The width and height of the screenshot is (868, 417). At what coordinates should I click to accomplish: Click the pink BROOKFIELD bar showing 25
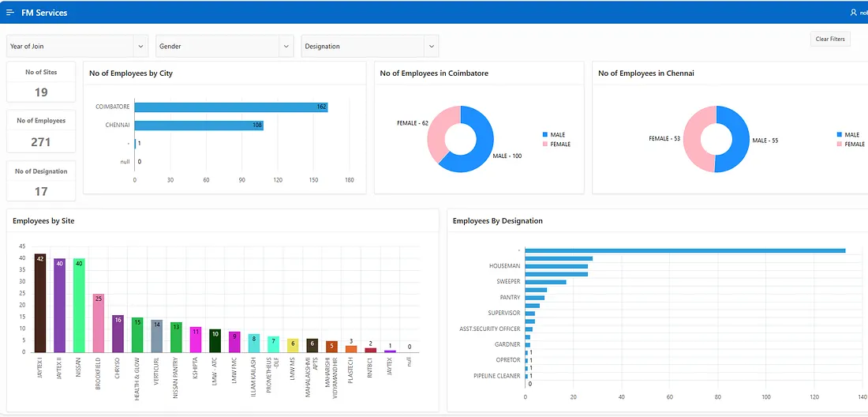[x=99, y=322]
